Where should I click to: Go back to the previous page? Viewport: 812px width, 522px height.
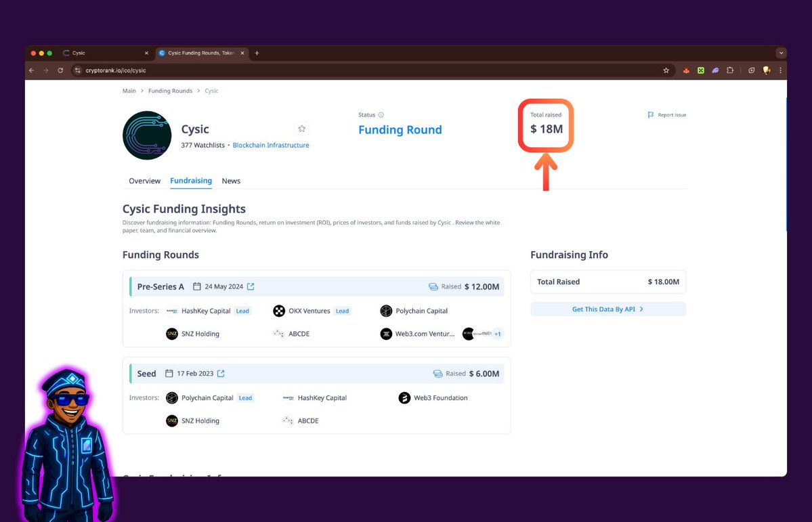(x=32, y=70)
